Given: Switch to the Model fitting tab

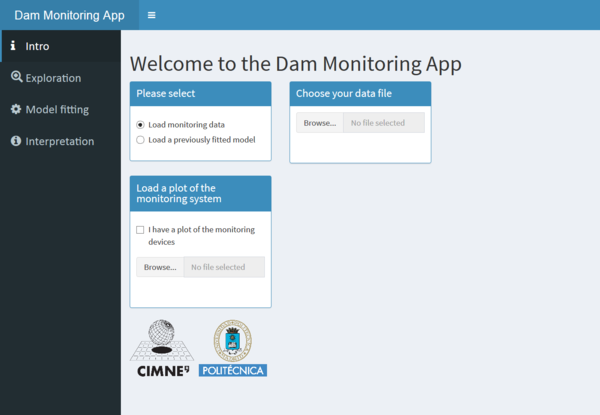Looking at the screenshot, I should [x=60, y=110].
